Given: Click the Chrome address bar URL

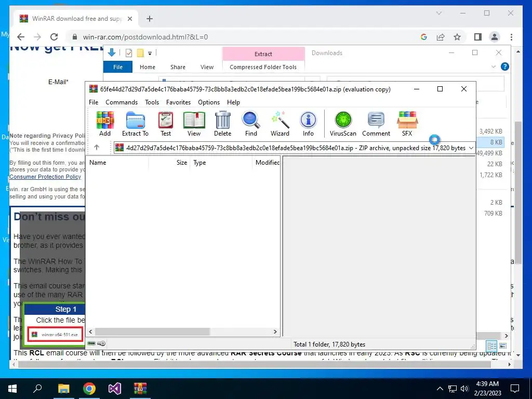Looking at the screenshot, I should [145, 37].
